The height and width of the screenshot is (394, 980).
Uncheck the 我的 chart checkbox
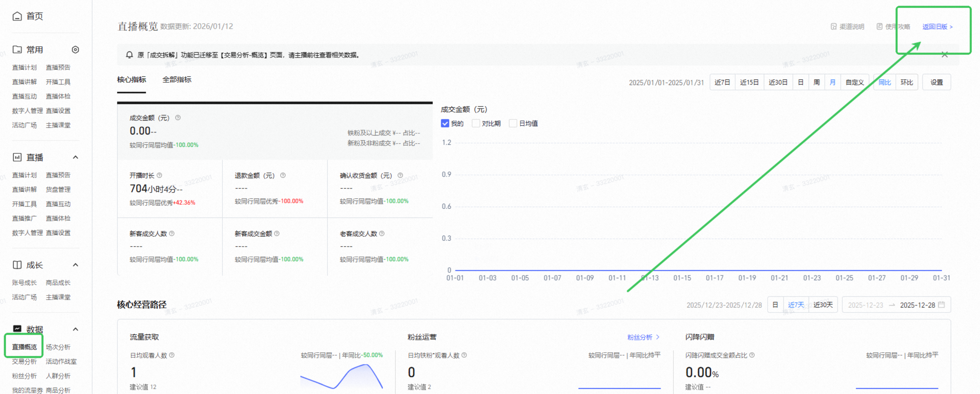point(445,124)
